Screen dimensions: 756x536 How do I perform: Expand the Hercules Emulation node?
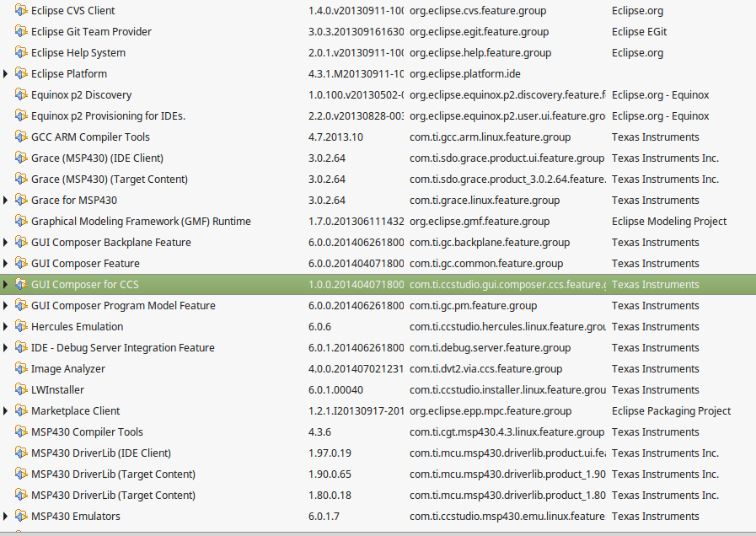(5, 326)
